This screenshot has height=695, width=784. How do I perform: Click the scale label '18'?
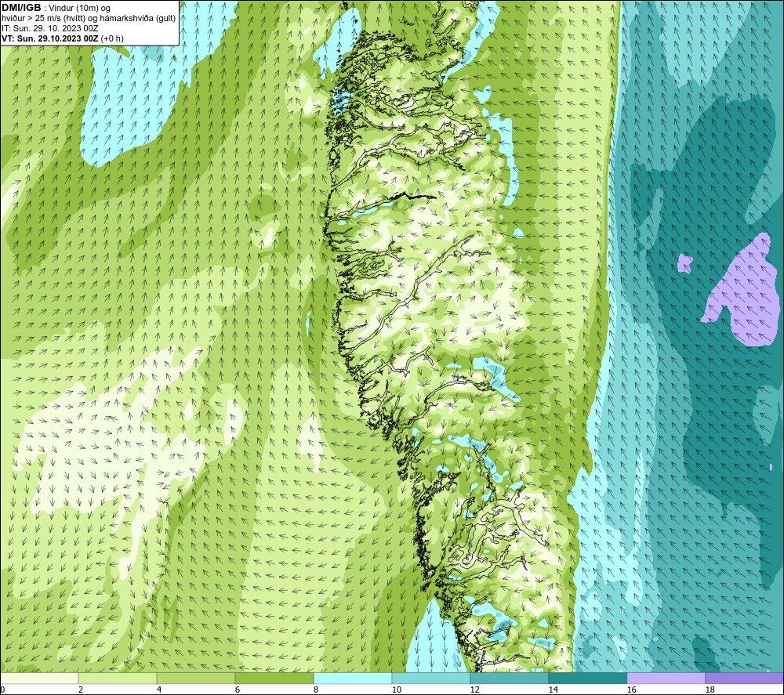(x=710, y=690)
